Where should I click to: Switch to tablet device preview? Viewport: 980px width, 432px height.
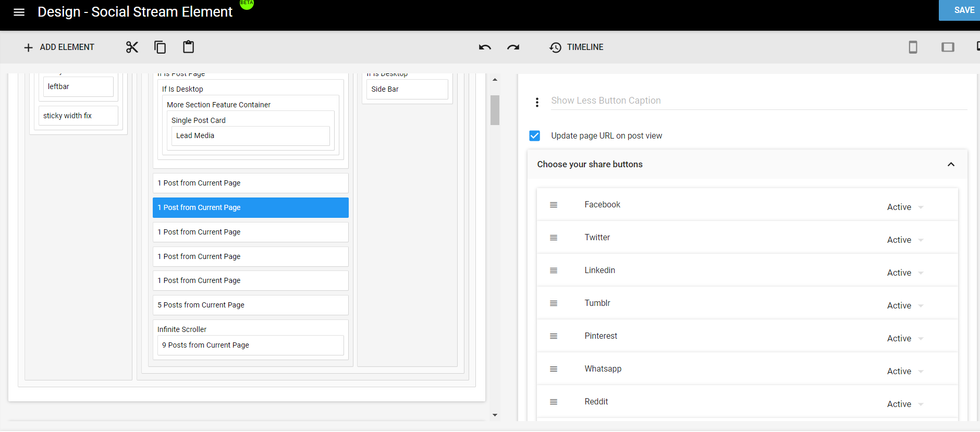[x=947, y=47]
